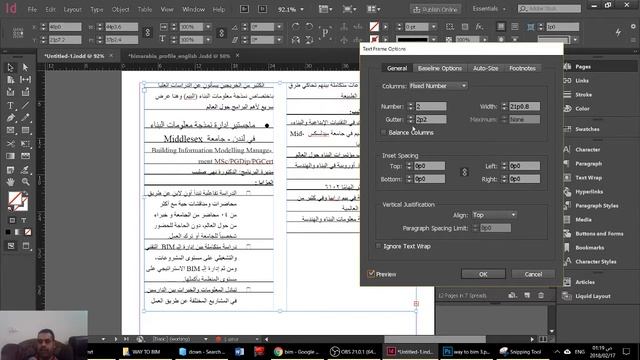The height and width of the screenshot is (360, 640).
Task: Select the Hand tool
Action: pos(11,182)
